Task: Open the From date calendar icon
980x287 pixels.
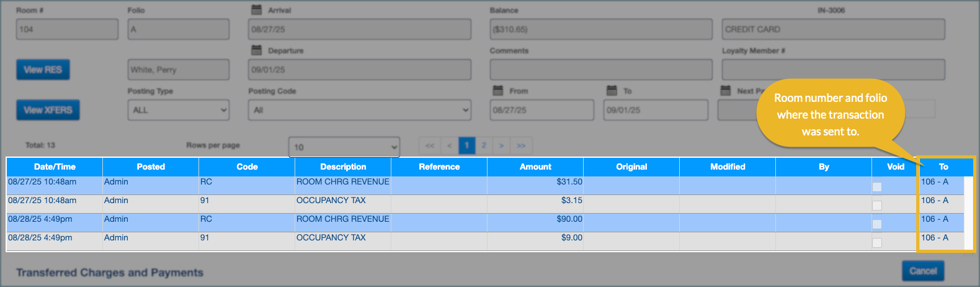Action: [497, 91]
